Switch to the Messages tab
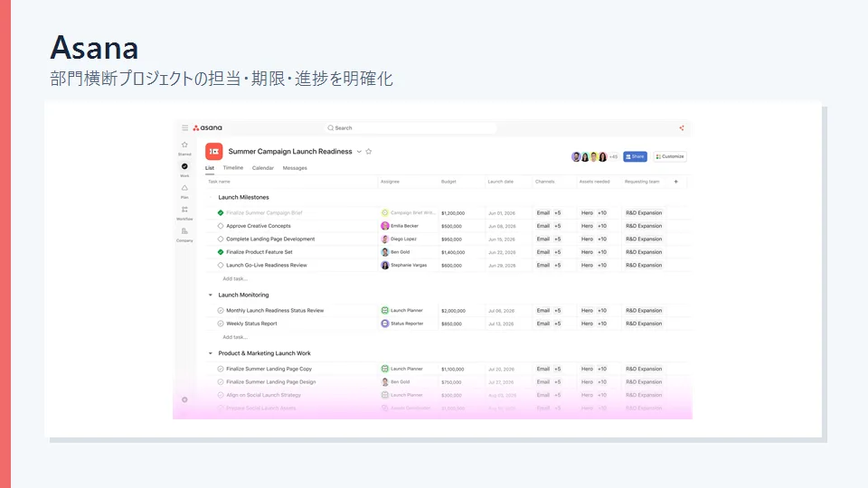 click(x=295, y=168)
